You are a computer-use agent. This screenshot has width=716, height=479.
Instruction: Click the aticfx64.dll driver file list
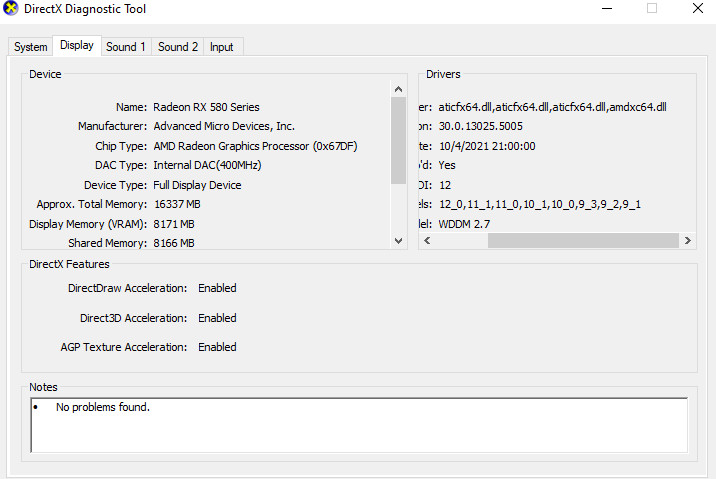point(553,107)
